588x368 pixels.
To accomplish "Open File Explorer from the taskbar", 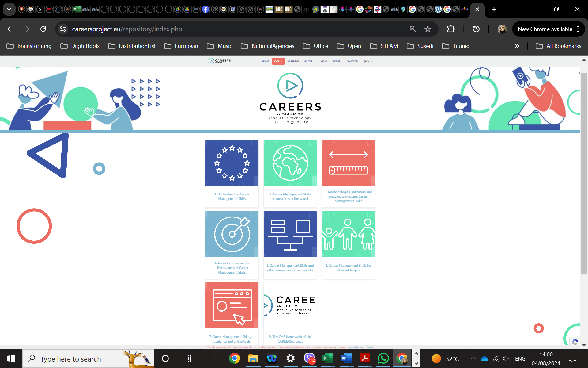I will pyautogui.click(x=253, y=358).
